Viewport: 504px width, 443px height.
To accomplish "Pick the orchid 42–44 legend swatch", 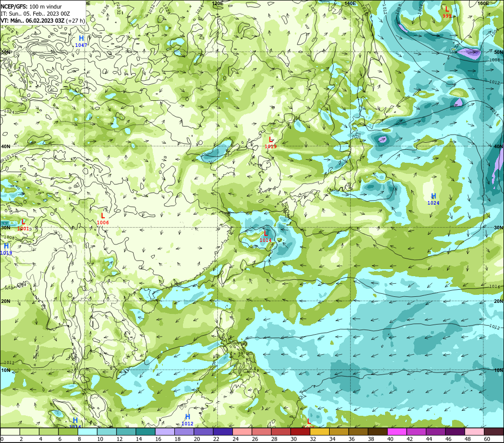I will click(x=416, y=431).
